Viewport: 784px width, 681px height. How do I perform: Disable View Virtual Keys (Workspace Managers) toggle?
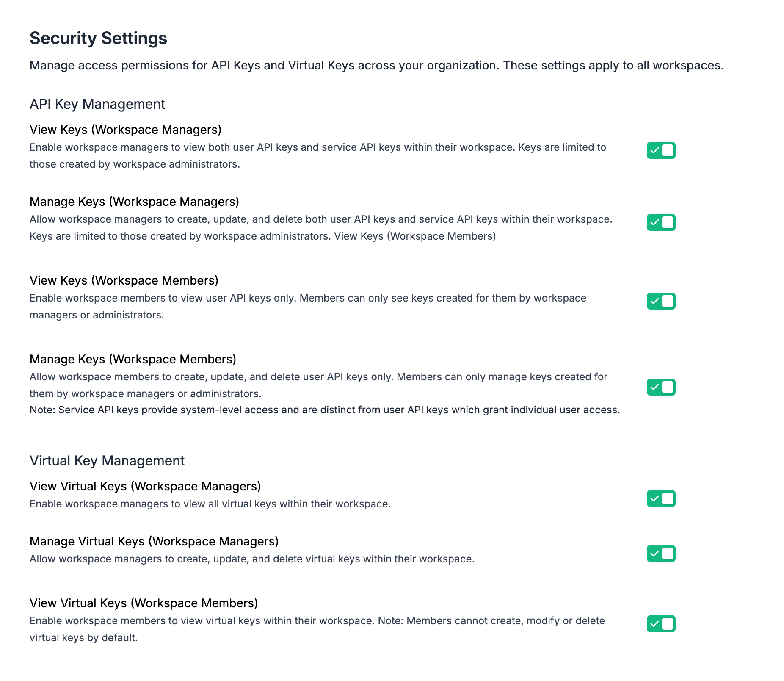tap(661, 498)
